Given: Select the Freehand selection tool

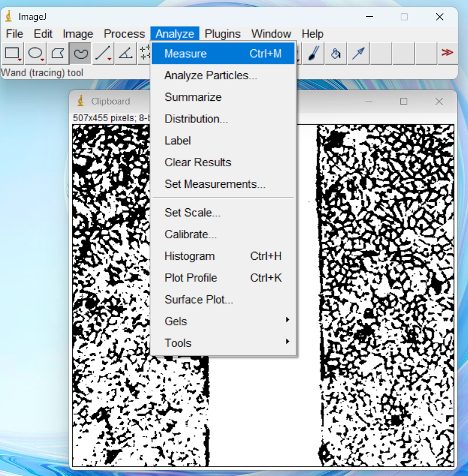Looking at the screenshot, I should tap(81, 53).
